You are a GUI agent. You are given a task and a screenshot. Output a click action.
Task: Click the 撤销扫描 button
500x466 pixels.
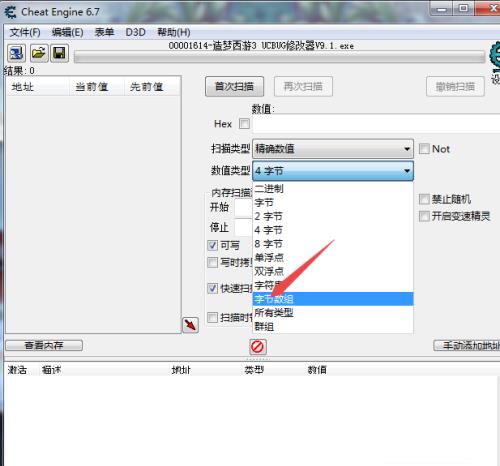pos(455,87)
